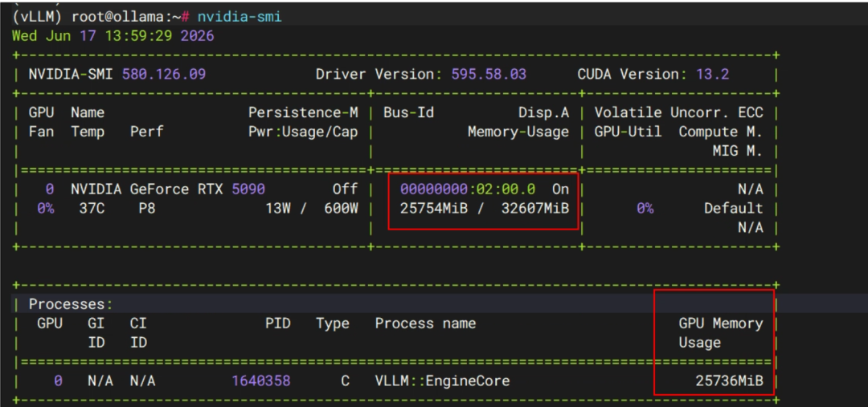Click the Persistence-M column header
This screenshot has width=868, height=407.
[x=303, y=113]
